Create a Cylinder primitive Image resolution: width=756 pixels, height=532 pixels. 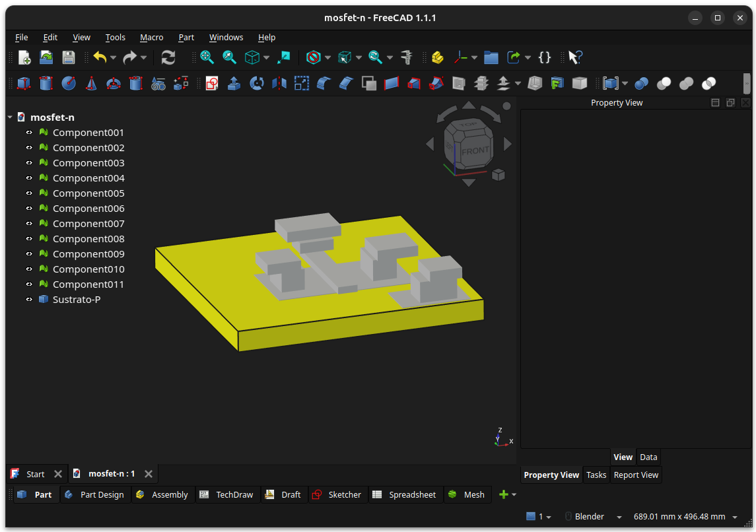pyautogui.click(x=46, y=83)
